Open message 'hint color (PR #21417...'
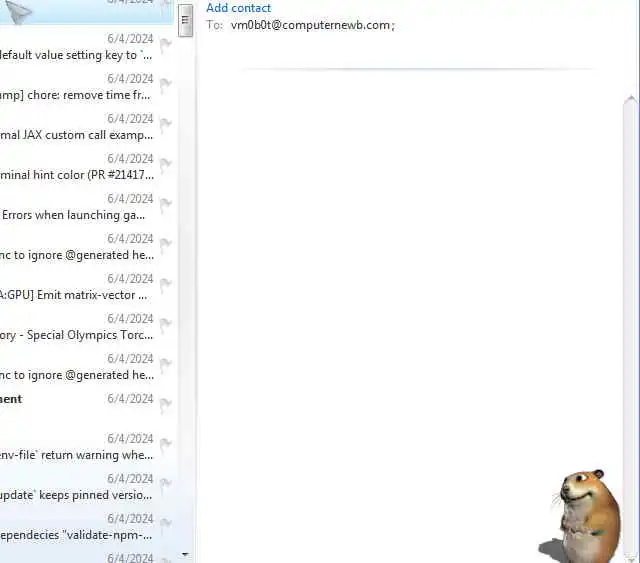 pos(87,167)
